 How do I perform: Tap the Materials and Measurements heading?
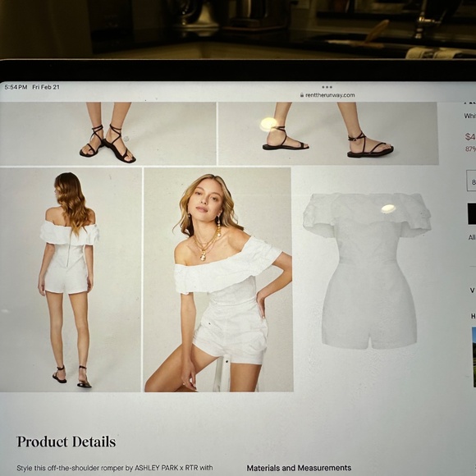point(299,468)
